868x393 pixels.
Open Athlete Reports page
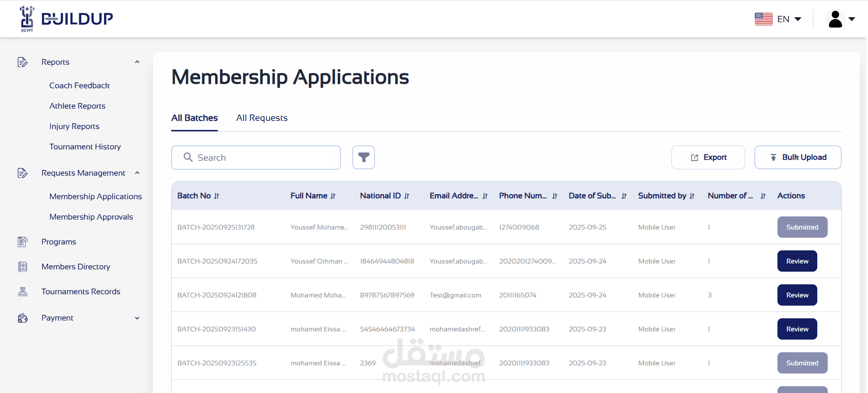tap(77, 106)
